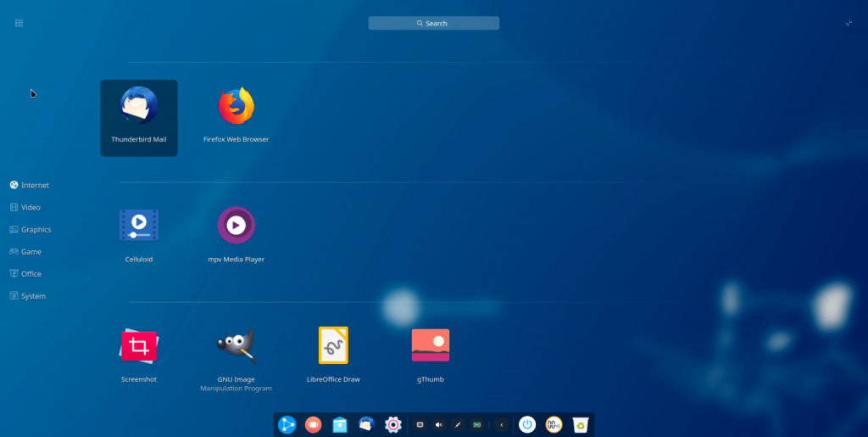Open the volume speaker tray icon
The height and width of the screenshot is (437, 868).
439,425
